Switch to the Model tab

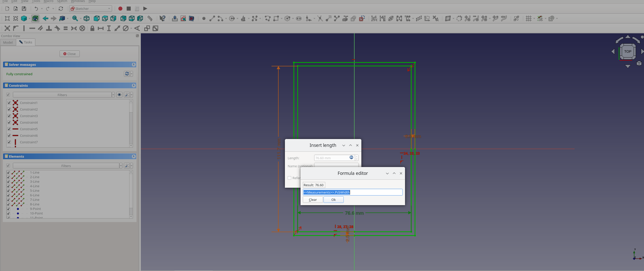[8, 42]
